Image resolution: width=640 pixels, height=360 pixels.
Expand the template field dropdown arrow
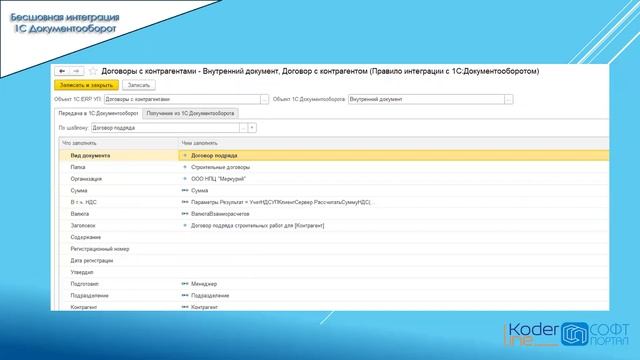click(252, 128)
